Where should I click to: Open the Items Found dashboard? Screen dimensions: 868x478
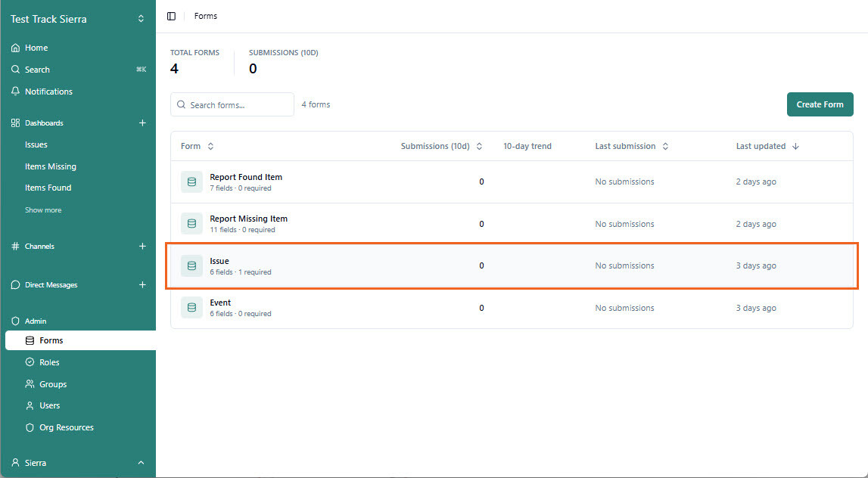point(48,188)
